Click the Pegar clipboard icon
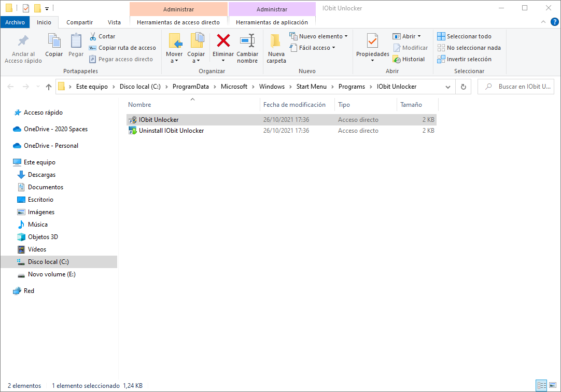Image resolution: width=561 pixels, height=392 pixels. point(76,40)
